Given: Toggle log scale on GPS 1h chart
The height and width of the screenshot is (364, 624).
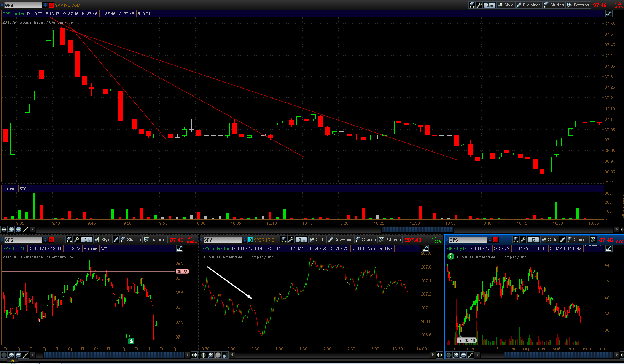Looking at the screenshot, I should (180, 248).
